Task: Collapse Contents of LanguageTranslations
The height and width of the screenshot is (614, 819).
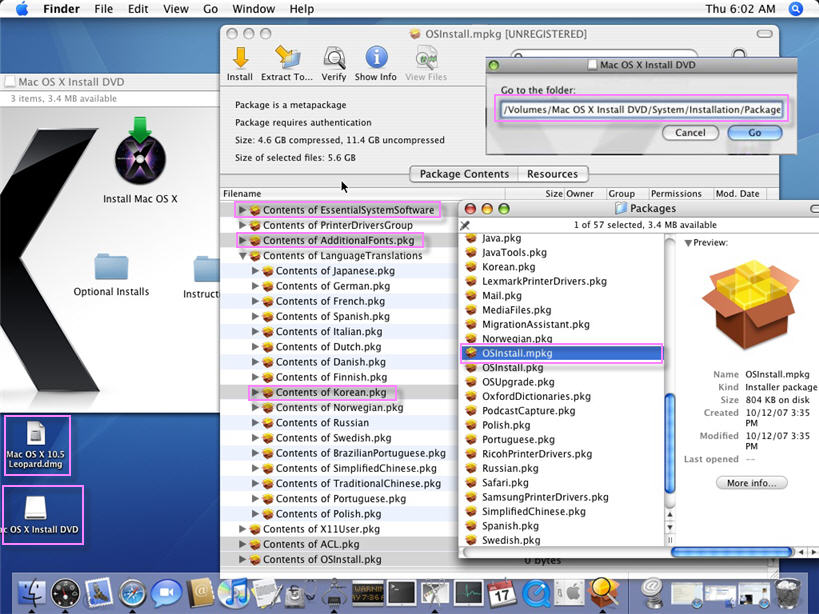Action: pos(242,256)
